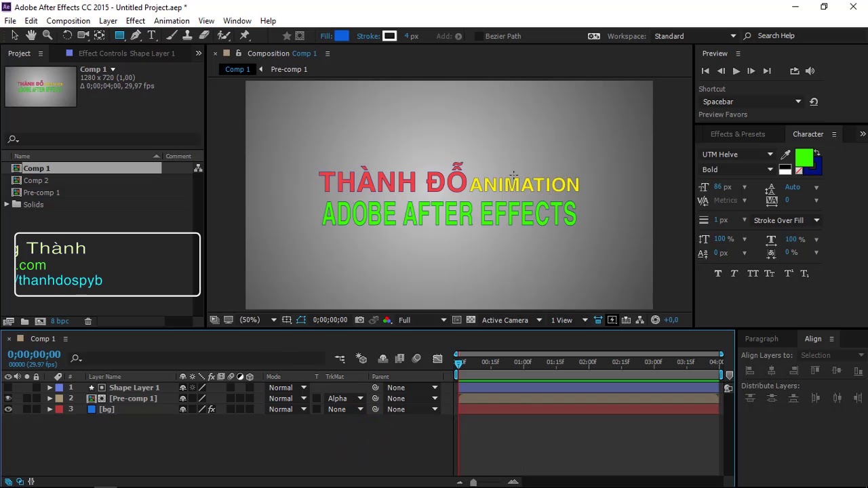Screen dimensions: 868x488
Task: Select the Pan Behind anchor point tool
Action: tap(100, 35)
